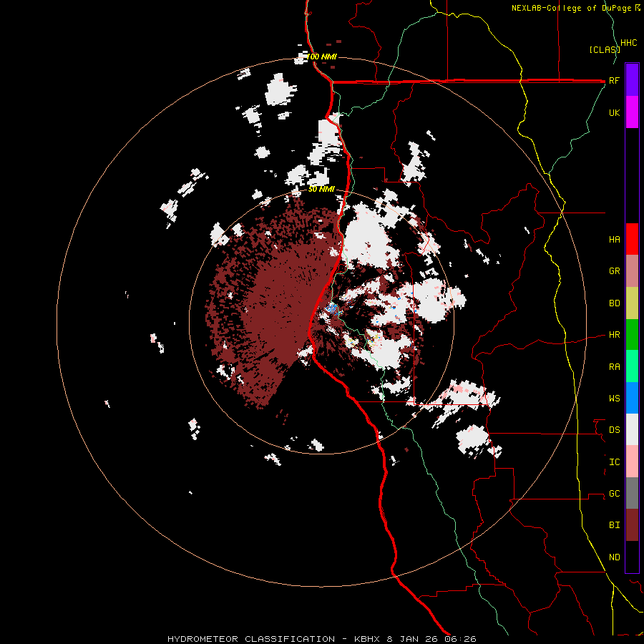The image size is (644, 644).
Task: Click the UK legend label
Action: pyautogui.click(x=614, y=112)
